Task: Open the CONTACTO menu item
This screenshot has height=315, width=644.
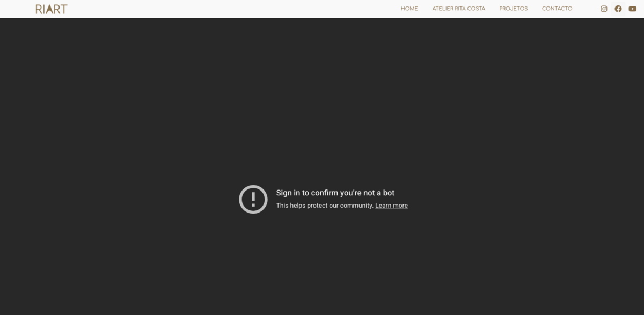Action: 557,9
